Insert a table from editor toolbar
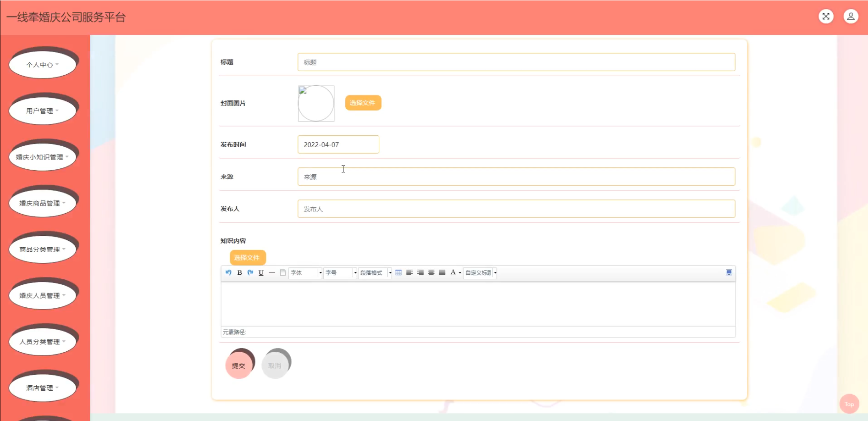This screenshot has height=421, width=868. tap(398, 272)
